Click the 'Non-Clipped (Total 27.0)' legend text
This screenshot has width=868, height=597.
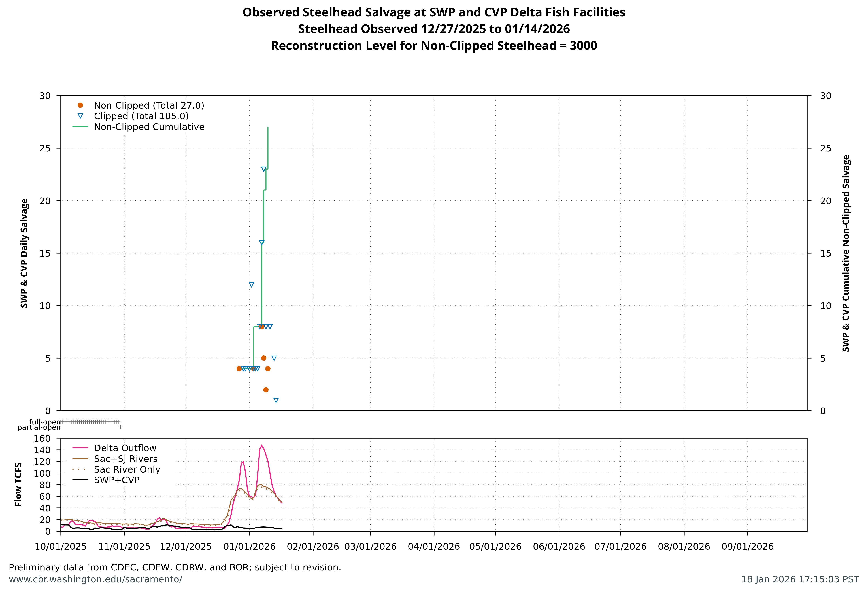pyautogui.click(x=149, y=105)
